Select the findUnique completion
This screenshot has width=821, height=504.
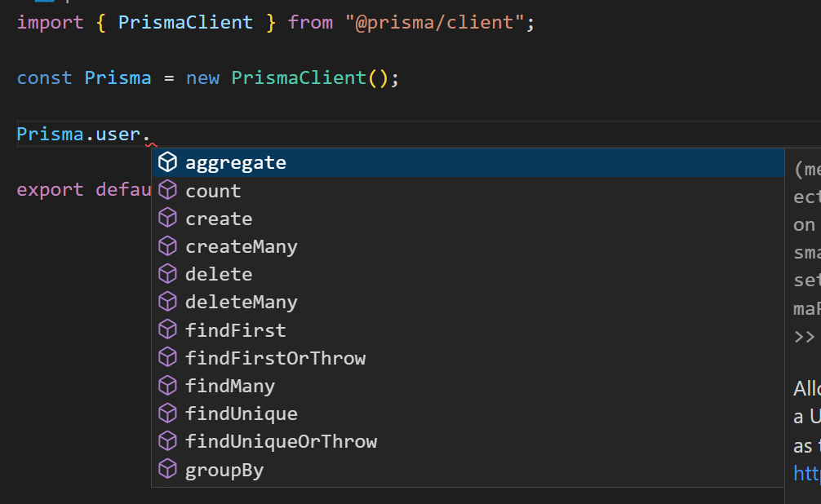click(468, 413)
